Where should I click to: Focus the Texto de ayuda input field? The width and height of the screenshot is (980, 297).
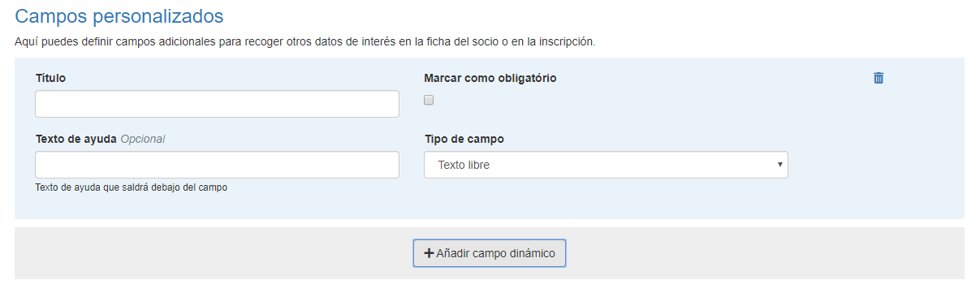tap(217, 165)
